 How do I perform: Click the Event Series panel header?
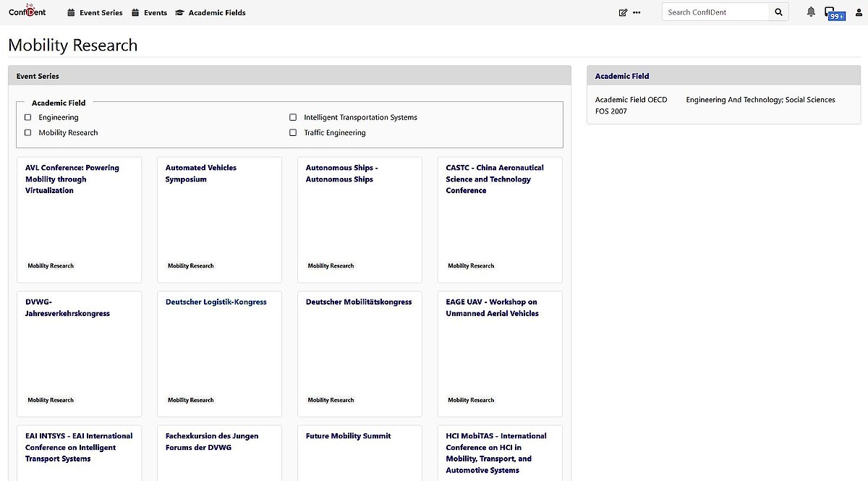click(x=289, y=76)
